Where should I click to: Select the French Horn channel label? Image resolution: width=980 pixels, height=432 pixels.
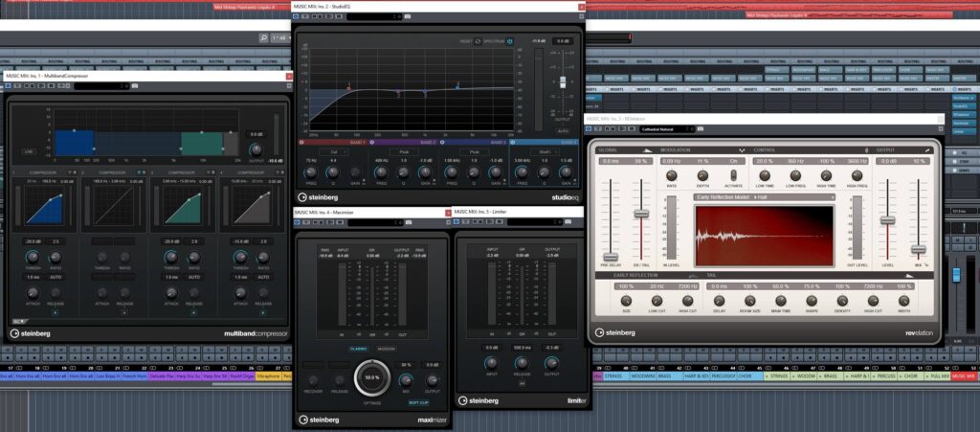pyautogui.click(x=134, y=376)
